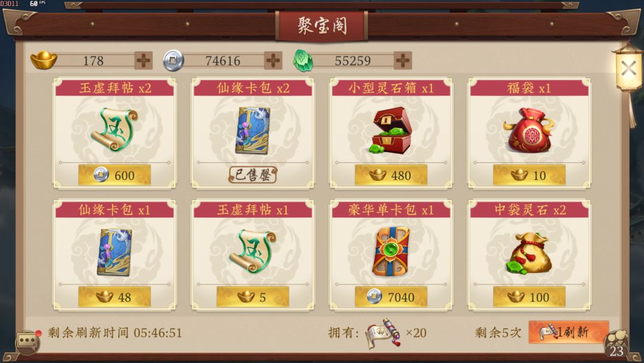Click the orange 刷新 refresh button

tap(569, 332)
